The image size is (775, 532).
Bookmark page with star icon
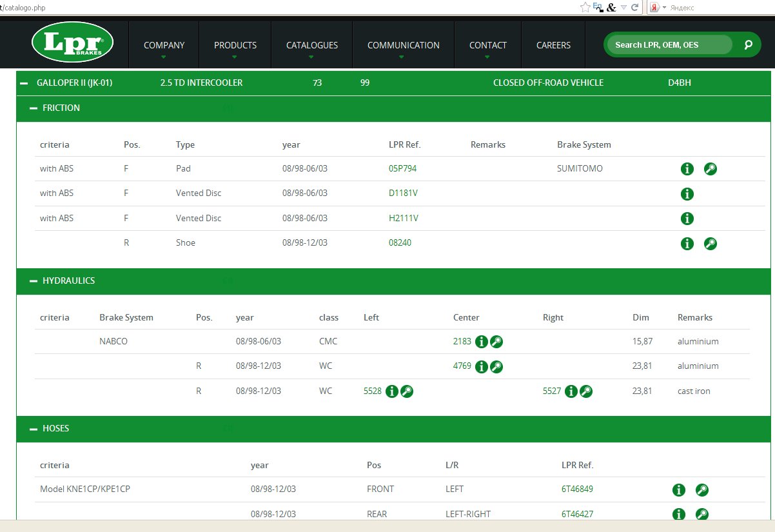click(585, 7)
